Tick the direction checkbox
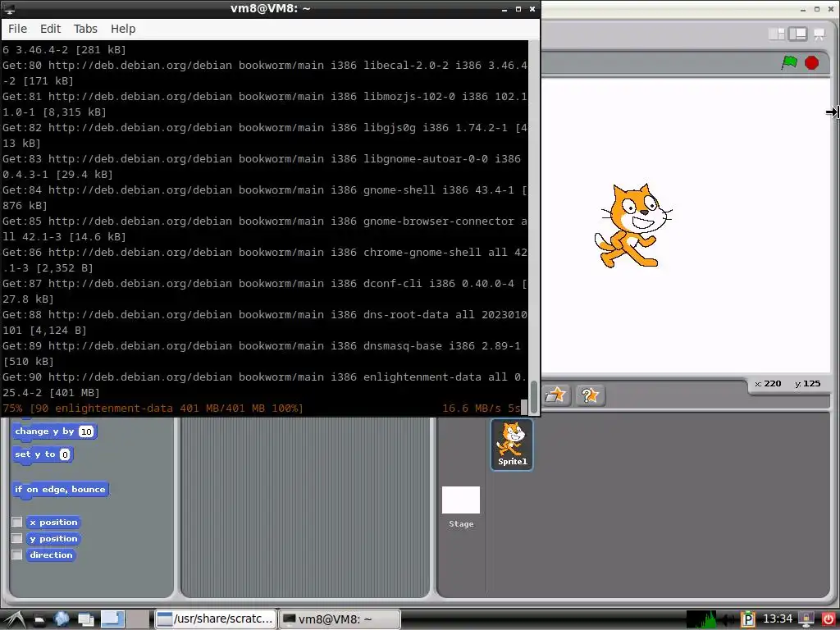The image size is (840, 630). point(17,555)
